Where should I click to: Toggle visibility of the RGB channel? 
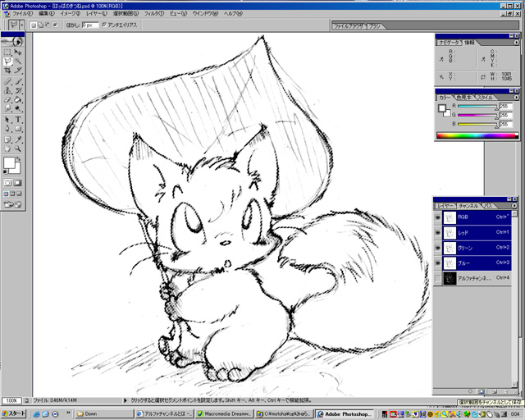tap(437, 217)
